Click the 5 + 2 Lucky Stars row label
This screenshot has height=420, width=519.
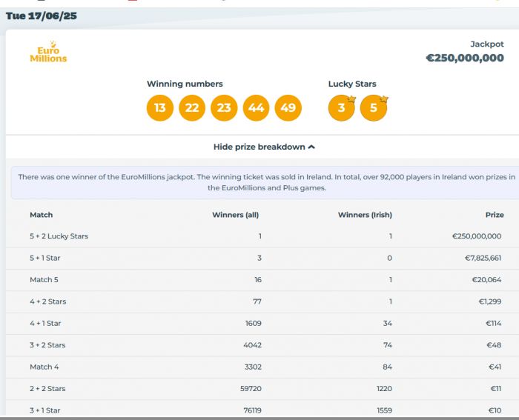(x=59, y=236)
